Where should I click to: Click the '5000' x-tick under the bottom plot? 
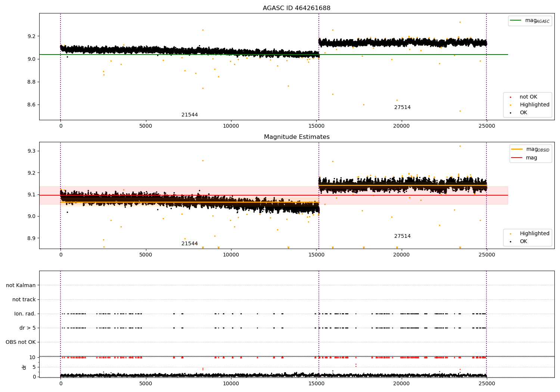point(146,384)
